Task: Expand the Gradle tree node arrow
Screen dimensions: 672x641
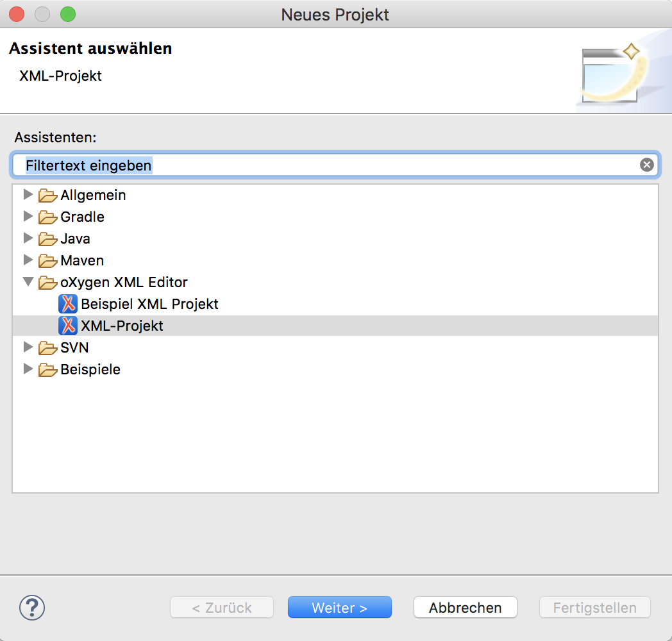Action: (28, 217)
